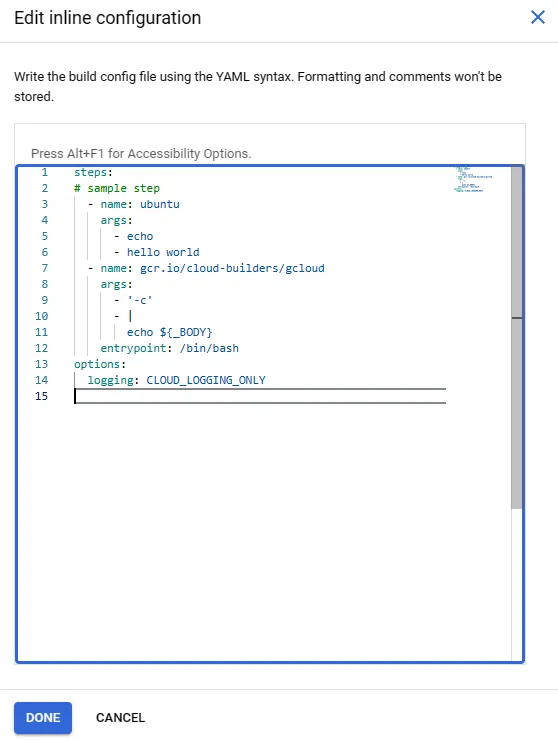558x743 pixels.
Task: Click the '-c' argument on line 9
Action: coord(140,300)
